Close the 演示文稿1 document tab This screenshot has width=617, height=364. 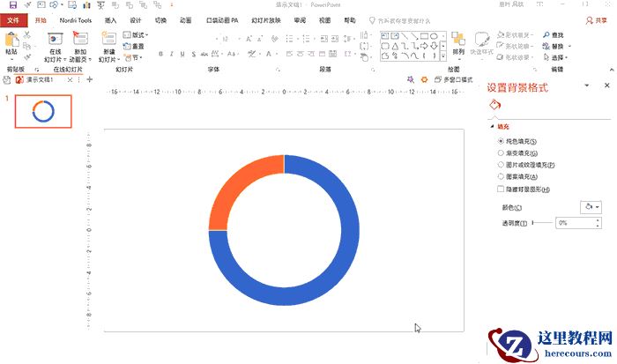pos(70,79)
